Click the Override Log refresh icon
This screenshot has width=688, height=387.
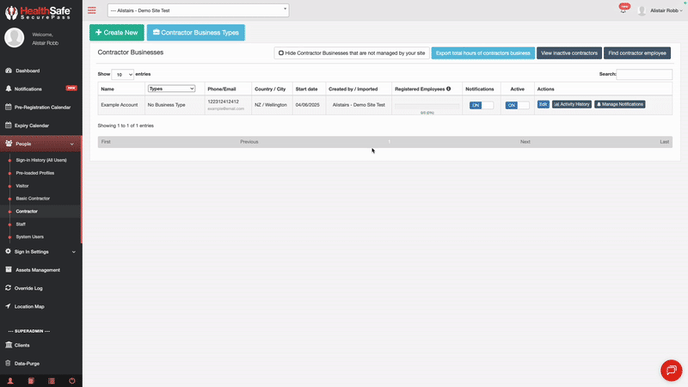point(8,288)
